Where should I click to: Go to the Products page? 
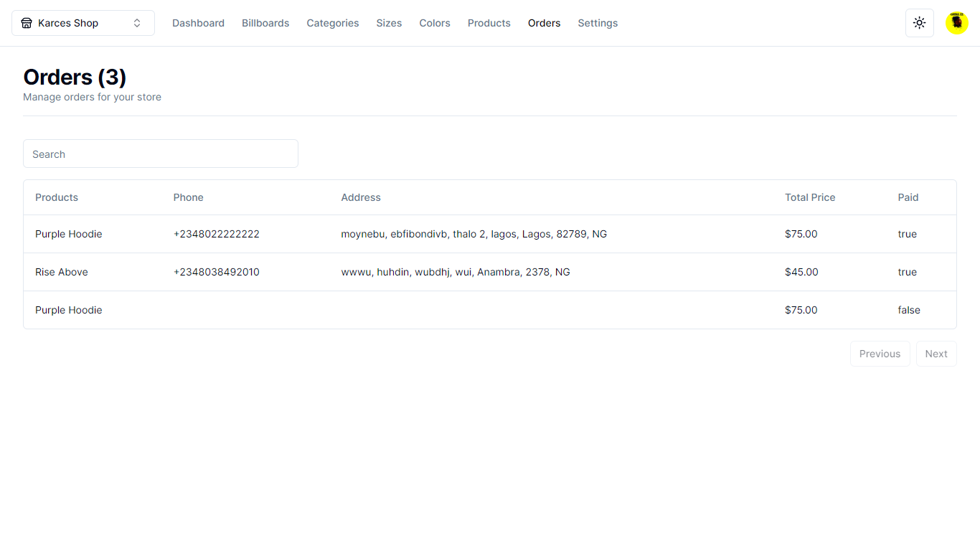coord(489,23)
